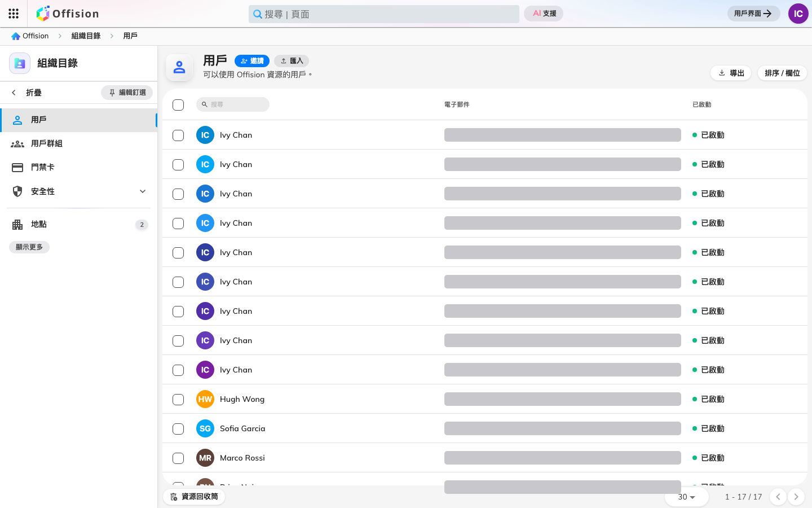Image resolution: width=812 pixels, height=508 pixels.
Task: Click the 門禁卡 card icon in sidebar
Action: [17, 168]
